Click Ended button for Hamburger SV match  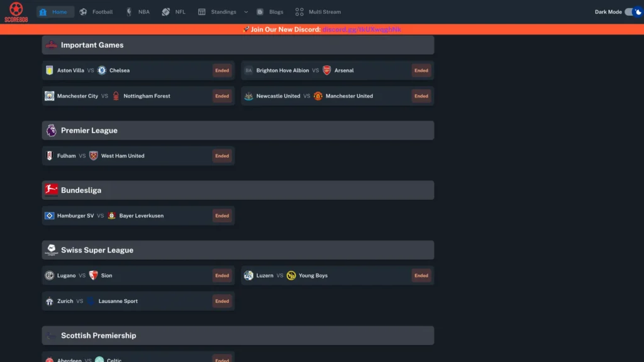[222, 216]
